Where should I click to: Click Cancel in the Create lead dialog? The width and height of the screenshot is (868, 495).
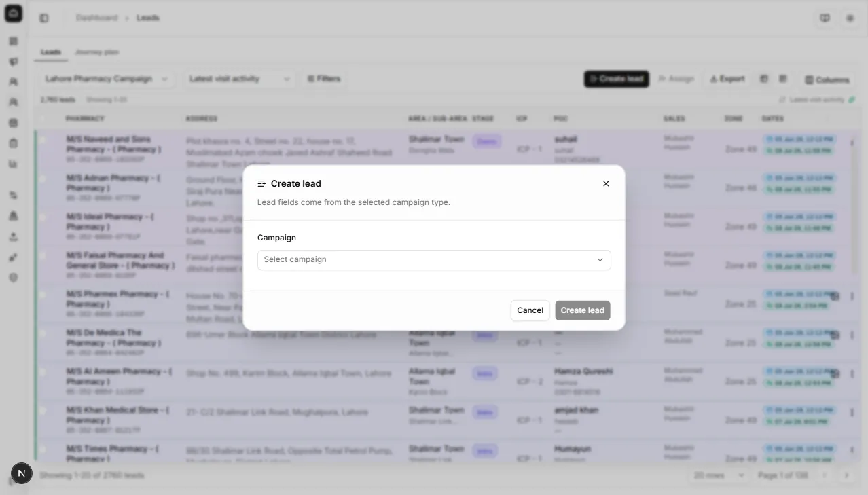(x=530, y=310)
